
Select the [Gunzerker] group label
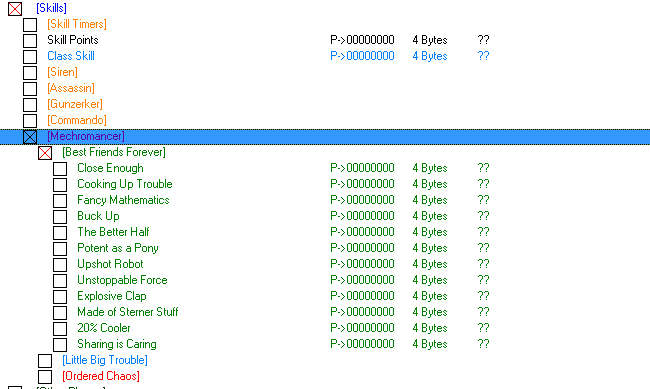point(75,104)
